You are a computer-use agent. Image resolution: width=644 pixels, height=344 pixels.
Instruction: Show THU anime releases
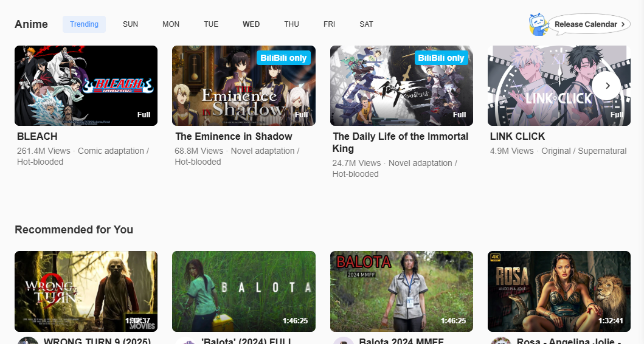point(291,24)
